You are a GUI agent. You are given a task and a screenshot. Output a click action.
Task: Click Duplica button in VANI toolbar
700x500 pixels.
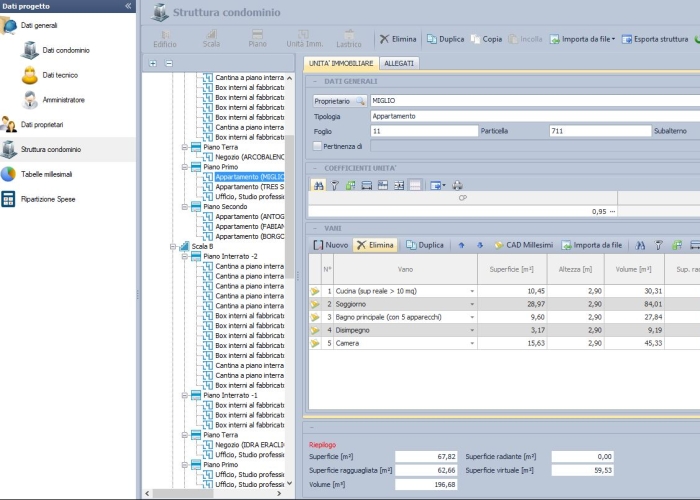pyautogui.click(x=425, y=245)
